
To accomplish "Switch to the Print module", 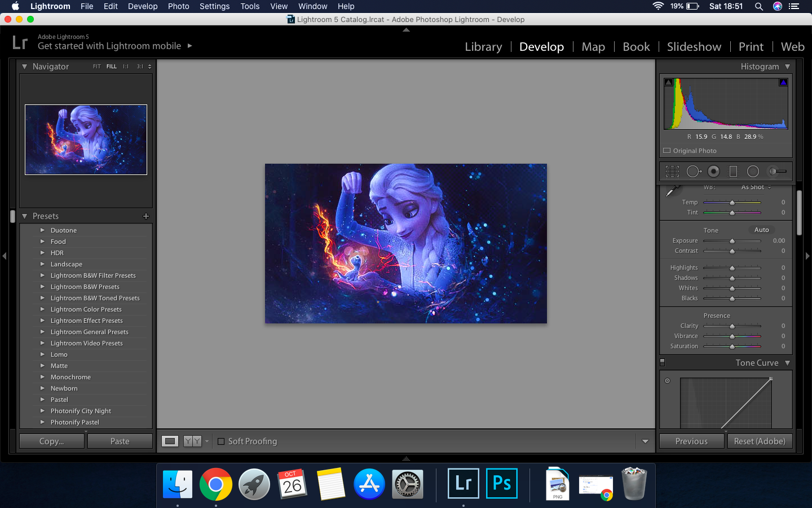I will pyautogui.click(x=751, y=47).
